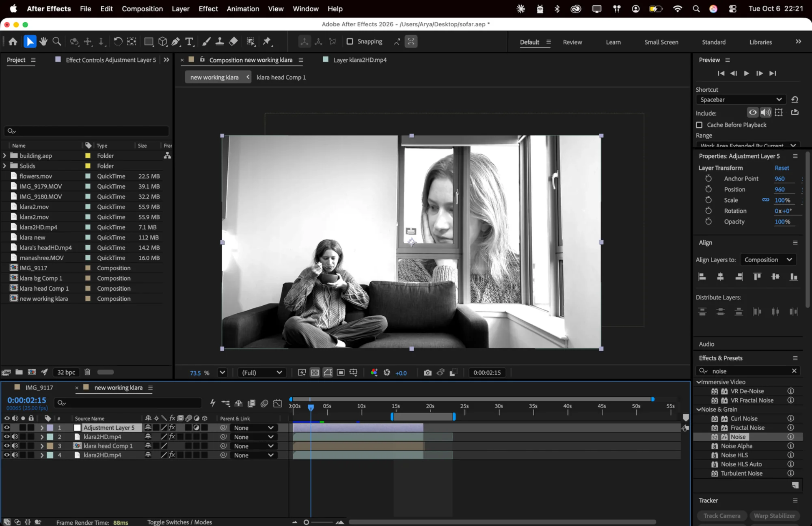812x526 pixels.
Task: Select the Puppet Pin tool
Action: pos(267,41)
